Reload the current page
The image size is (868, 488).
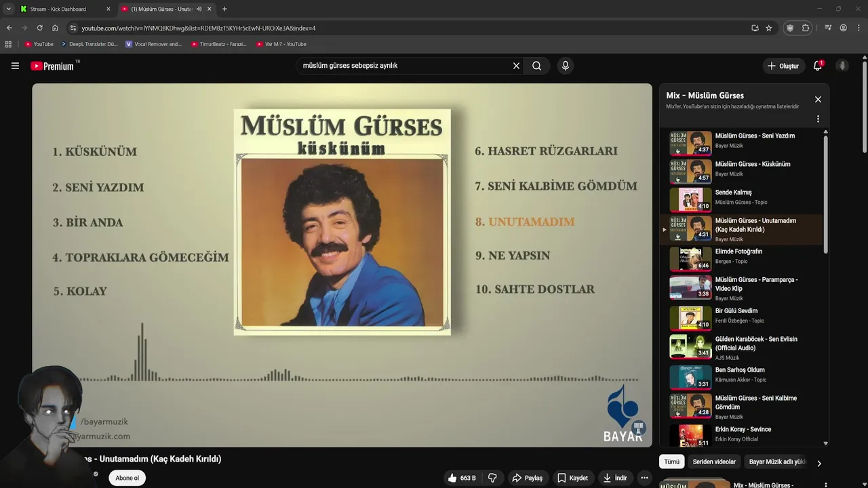tap(39, 28)
